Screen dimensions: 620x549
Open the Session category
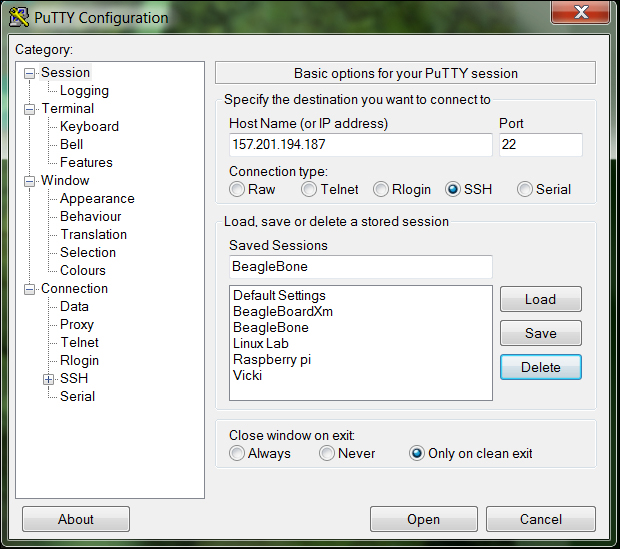pyautogui.click(x=66, y=72)
